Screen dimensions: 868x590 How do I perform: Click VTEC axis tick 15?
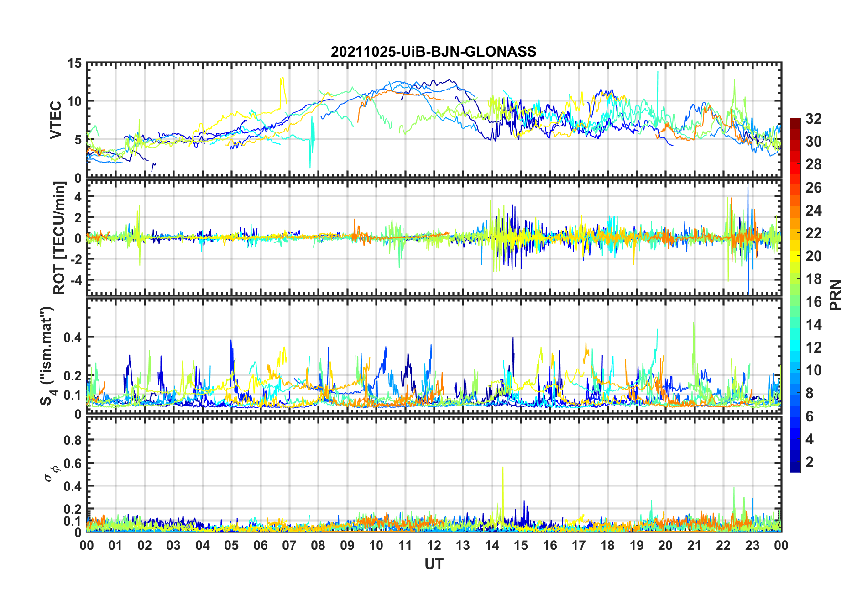point(74,63)
